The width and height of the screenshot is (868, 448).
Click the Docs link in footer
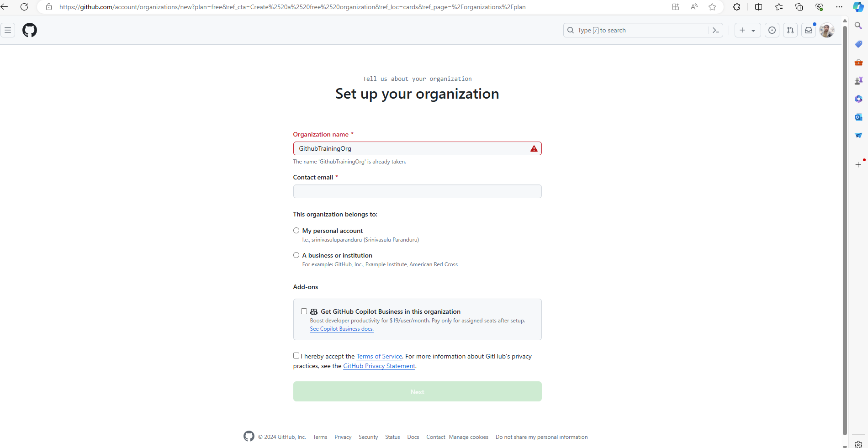point(413,437)
